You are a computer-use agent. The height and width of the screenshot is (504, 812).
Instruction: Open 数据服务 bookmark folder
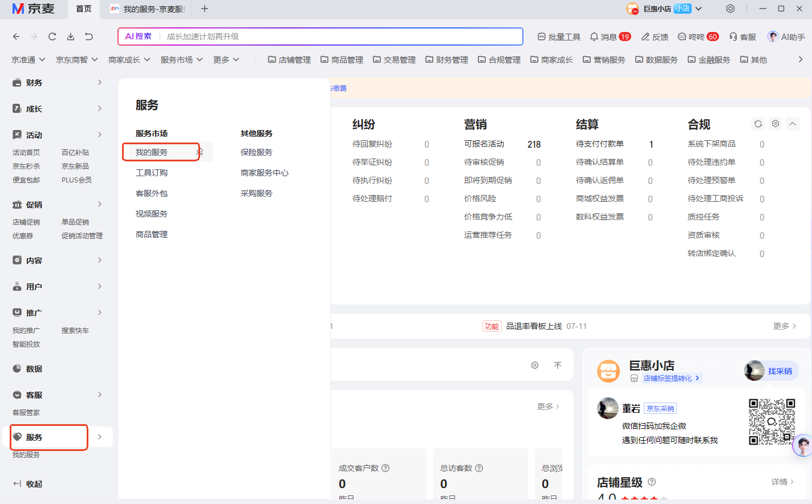click(x=657, y=60)
